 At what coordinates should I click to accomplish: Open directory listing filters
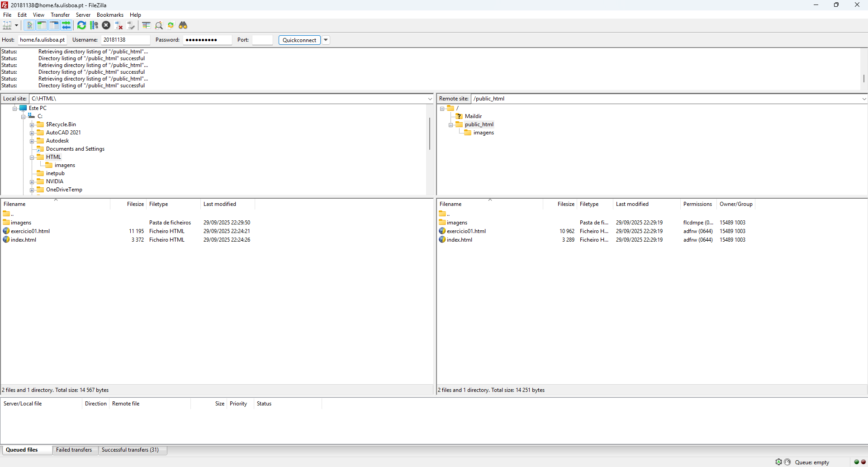pos(146,25)
